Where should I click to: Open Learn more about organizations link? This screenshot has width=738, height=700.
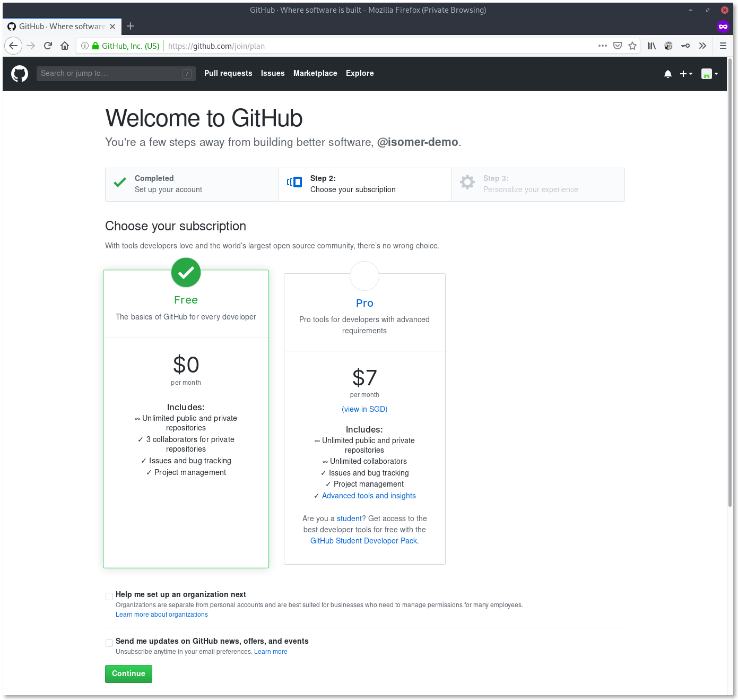(x=162, y=615)
